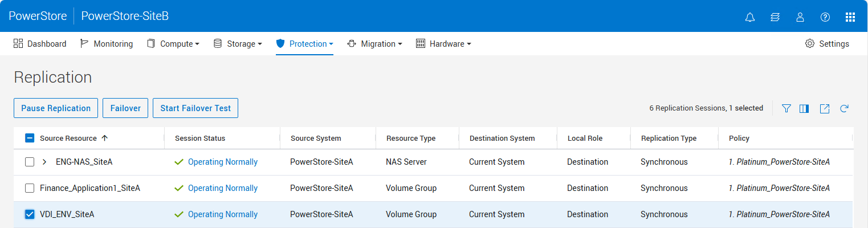The image size is (868, 228).
Task: Open the jobs stack icon in header
Action: coord(775,17)
